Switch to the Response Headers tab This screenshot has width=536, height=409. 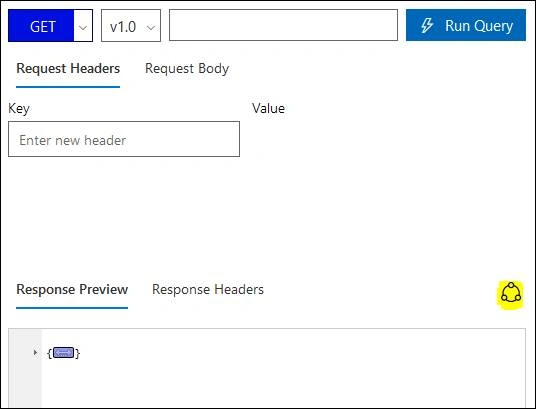[x=208, y=290]
